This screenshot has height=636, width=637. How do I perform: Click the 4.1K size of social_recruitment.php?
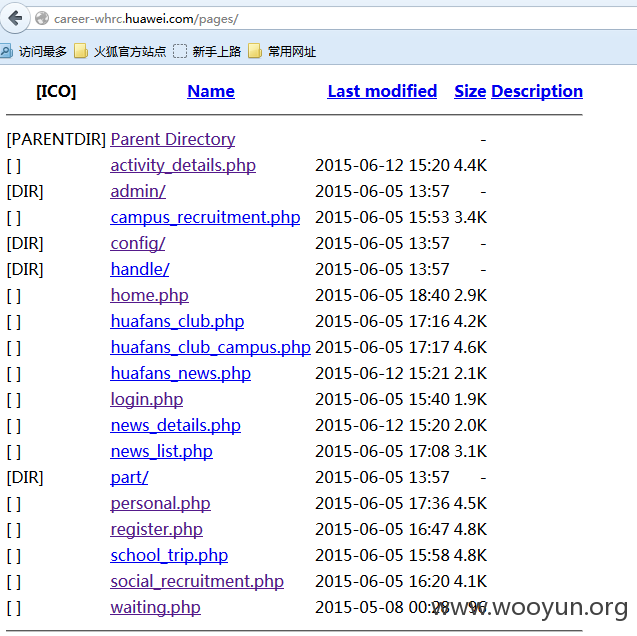click(470, 581)
